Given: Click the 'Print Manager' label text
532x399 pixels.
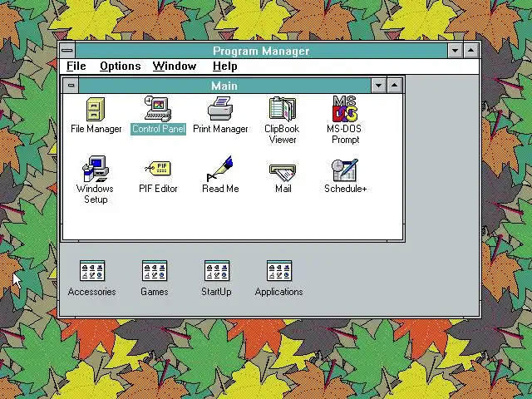Looking at the screenshot, I should 220,129.
